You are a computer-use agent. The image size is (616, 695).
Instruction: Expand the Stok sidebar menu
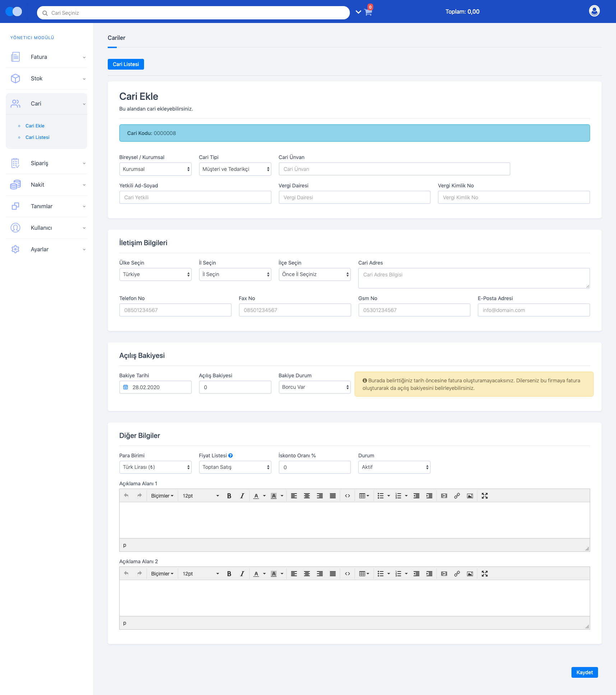pos(46,79)
